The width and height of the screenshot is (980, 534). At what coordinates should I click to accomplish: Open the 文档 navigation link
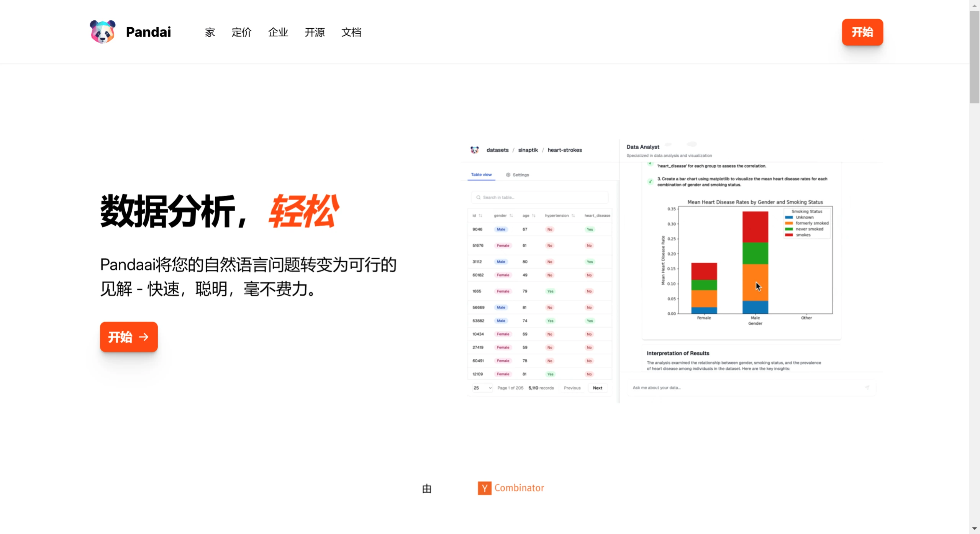351,32
